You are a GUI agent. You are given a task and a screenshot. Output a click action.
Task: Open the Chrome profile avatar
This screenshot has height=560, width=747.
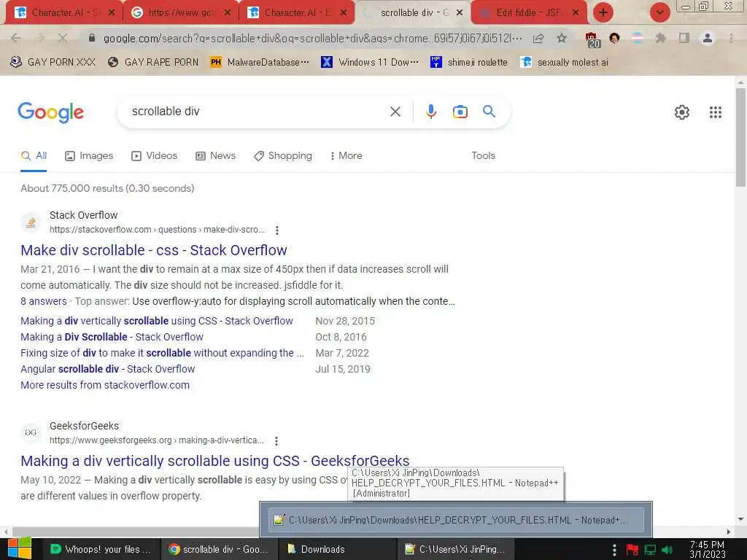tap(708, 38)
